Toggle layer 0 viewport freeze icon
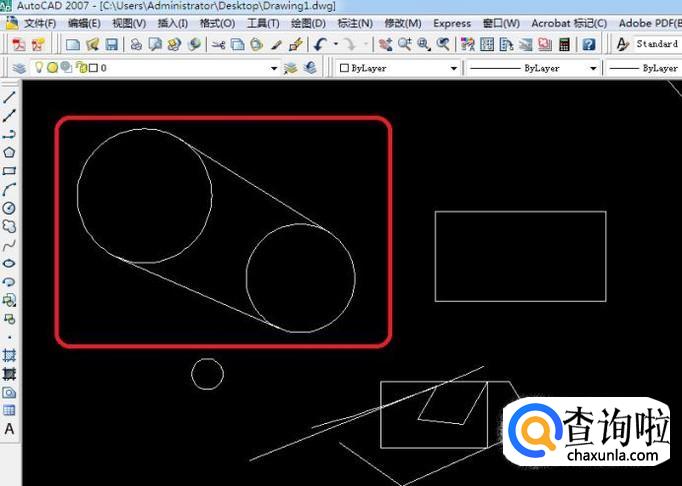682x486 pixels. (66, 67)
